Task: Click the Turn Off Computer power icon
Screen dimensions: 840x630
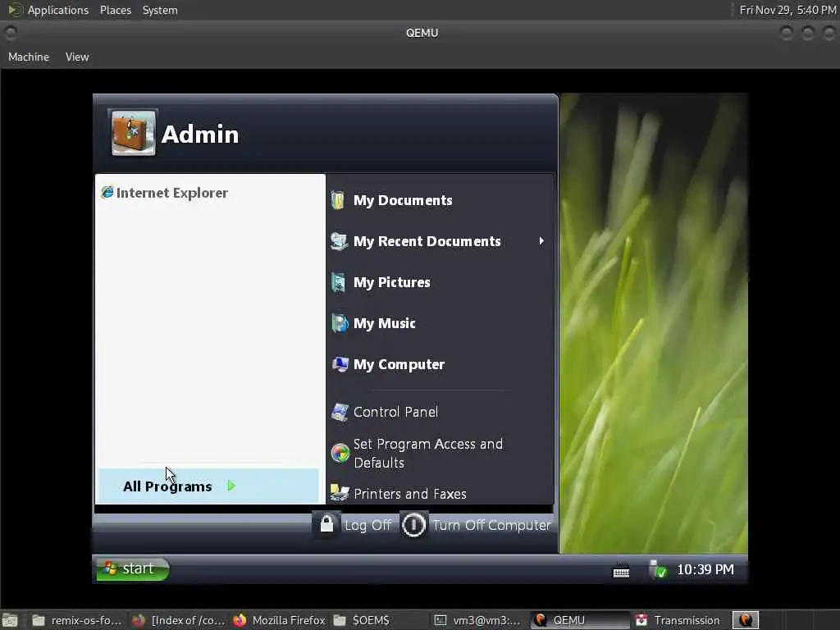Action: click(413, 525)
